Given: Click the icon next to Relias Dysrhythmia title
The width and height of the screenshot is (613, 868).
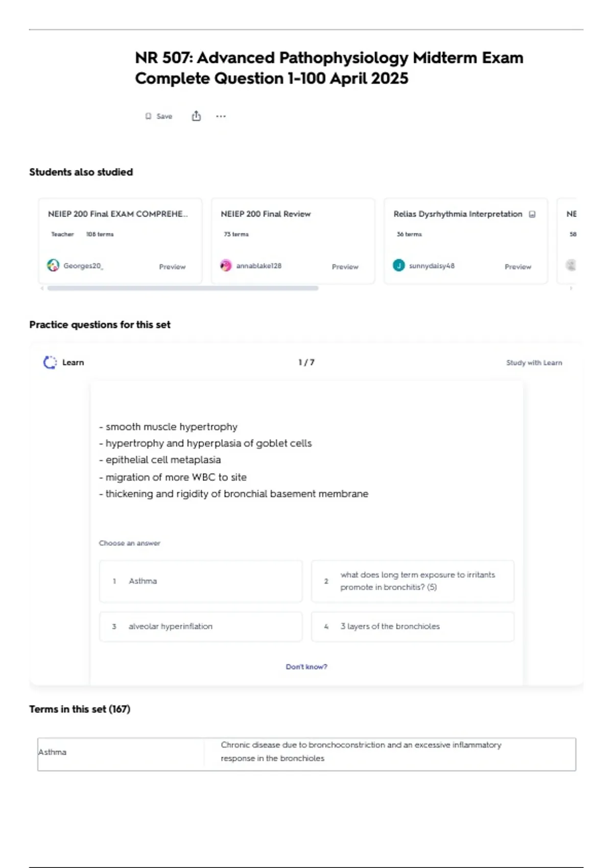Looking at the screenshot, I should [x=532, y=214].
